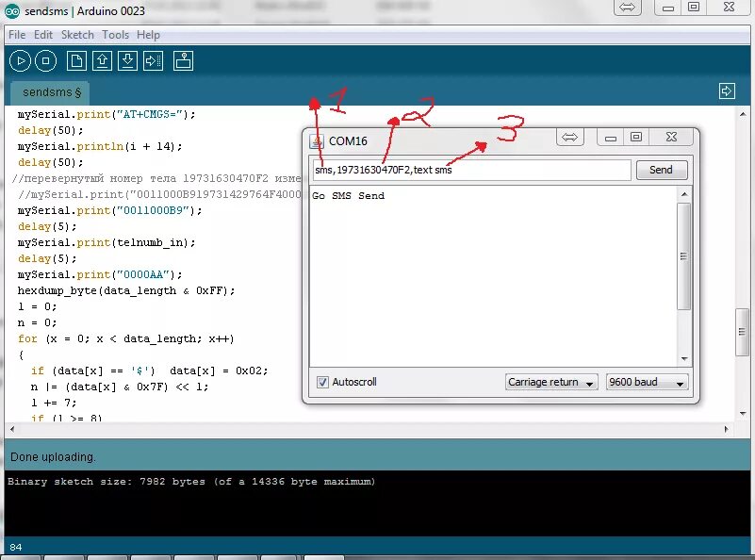This screenshot has height=560, width=755.
Task: Minimize the COM16 serial monitor window
Action: [611, 138]
